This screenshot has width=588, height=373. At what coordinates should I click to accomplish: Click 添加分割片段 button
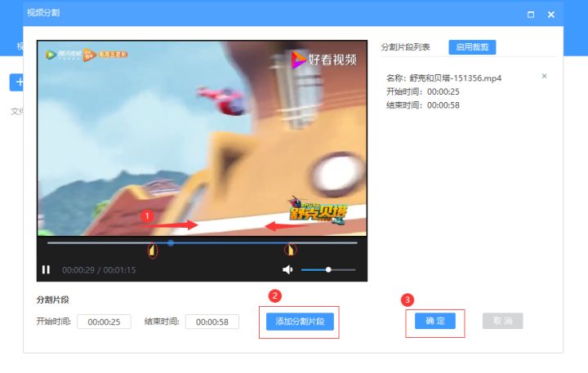pyautogui.click(x=300, y=322)
